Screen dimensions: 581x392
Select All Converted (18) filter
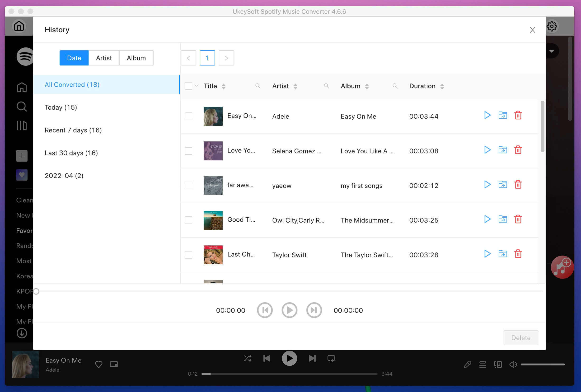(107, 84)
